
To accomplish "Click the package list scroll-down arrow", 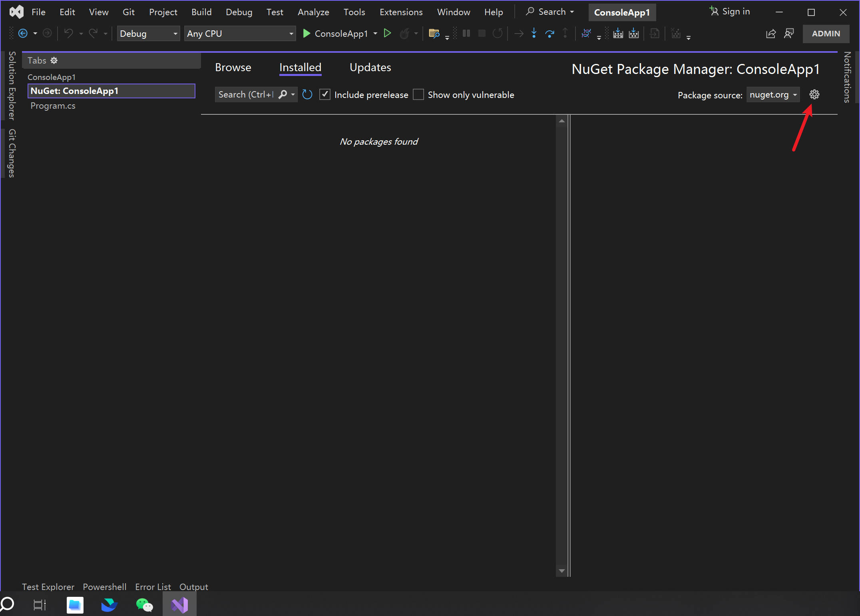I will pyautogui.click(x=561, y=571).
